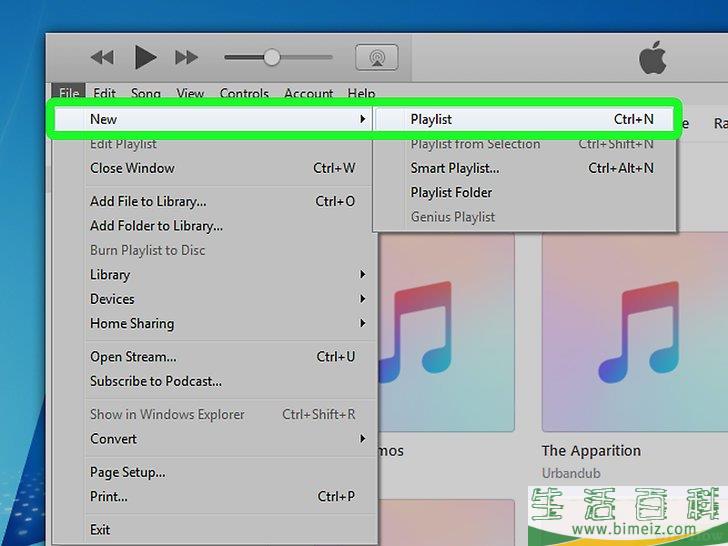
Task: Open the Controls menu
Action: (244, 93)
